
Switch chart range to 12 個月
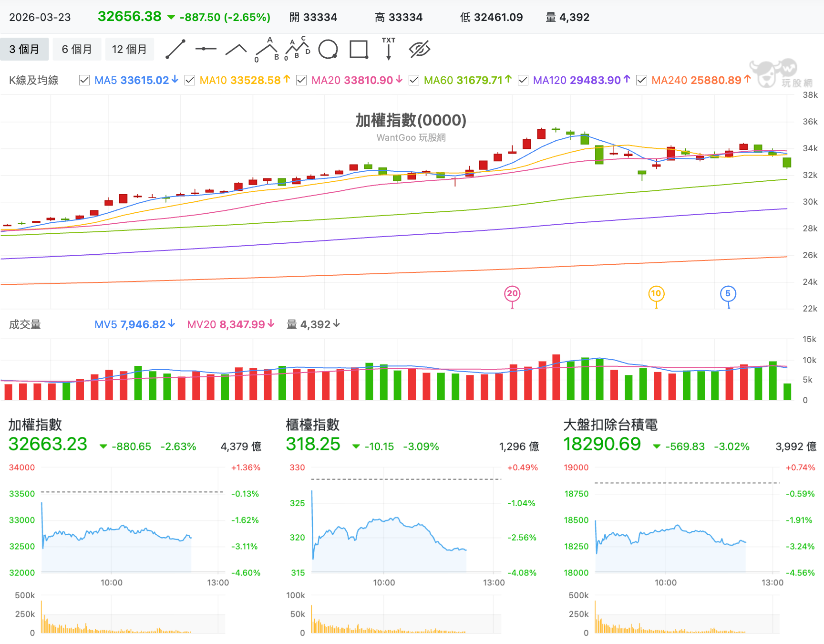tap(129, 49)
